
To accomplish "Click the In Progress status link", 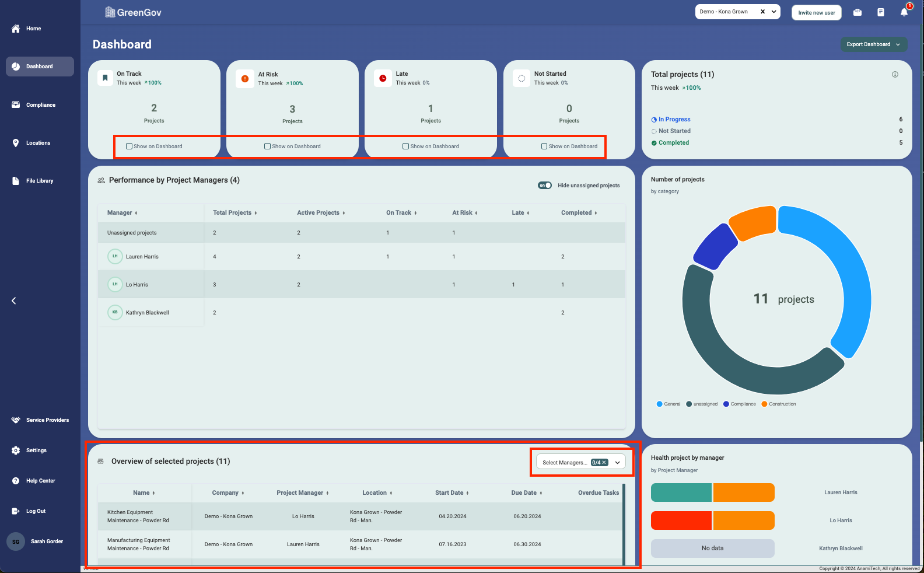I will [674, 120].
